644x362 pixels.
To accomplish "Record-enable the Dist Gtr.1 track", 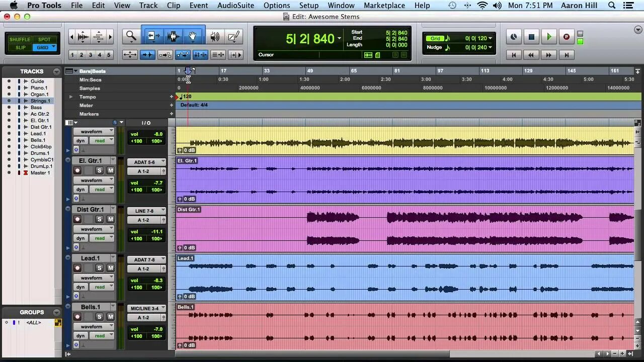I will [77, 219].
